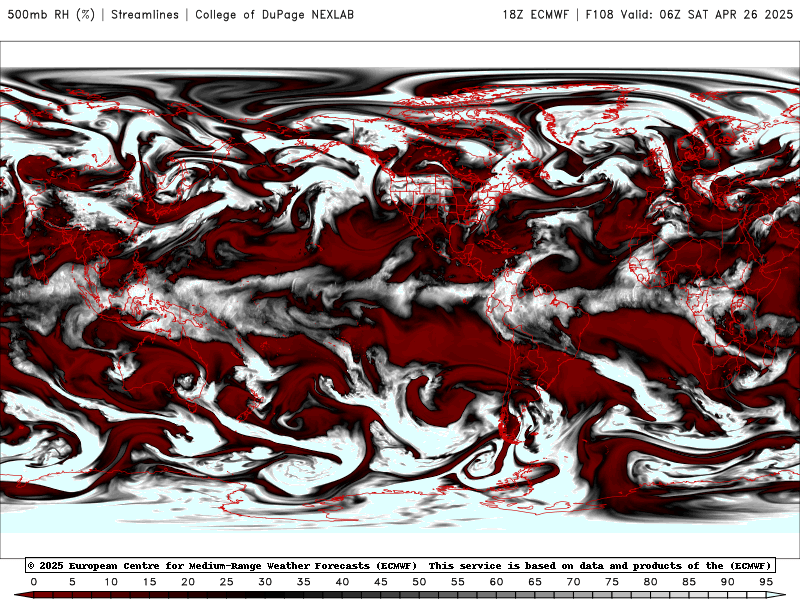Click the "90" label on the color scale
Image resolution: width=800 pixels, height=600 pixels.
(x=728, y=582)
